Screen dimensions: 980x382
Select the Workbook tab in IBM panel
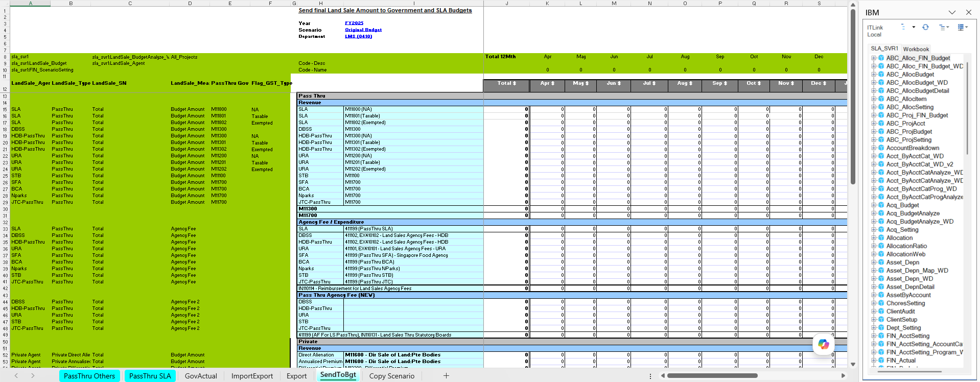[x=916, y=49]
